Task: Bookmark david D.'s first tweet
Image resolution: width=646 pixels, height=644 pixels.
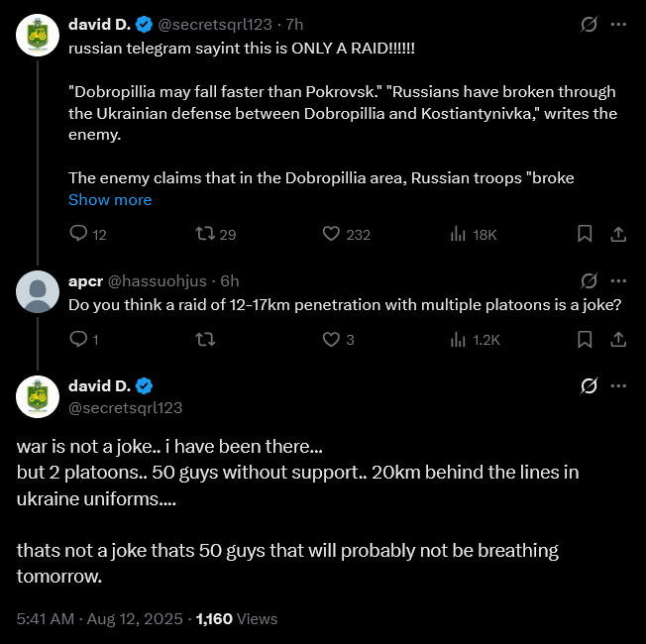Action: coord(585,234)
